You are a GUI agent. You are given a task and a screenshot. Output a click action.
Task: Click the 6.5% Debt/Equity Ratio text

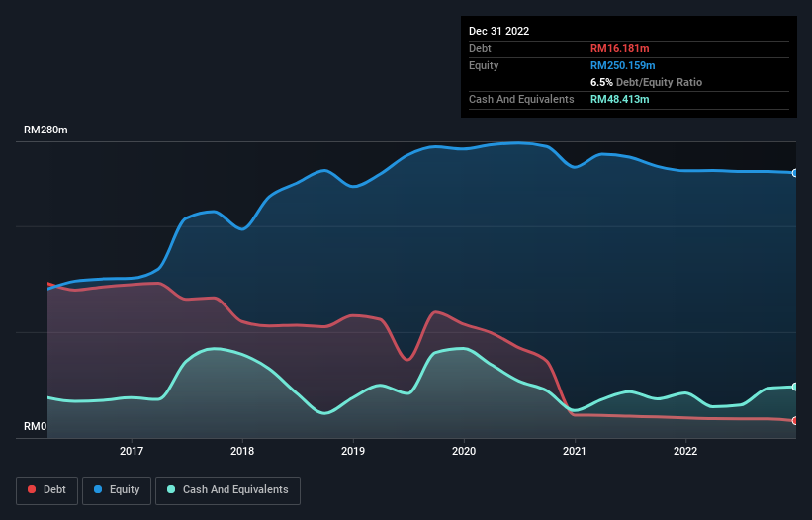point(646,82)
